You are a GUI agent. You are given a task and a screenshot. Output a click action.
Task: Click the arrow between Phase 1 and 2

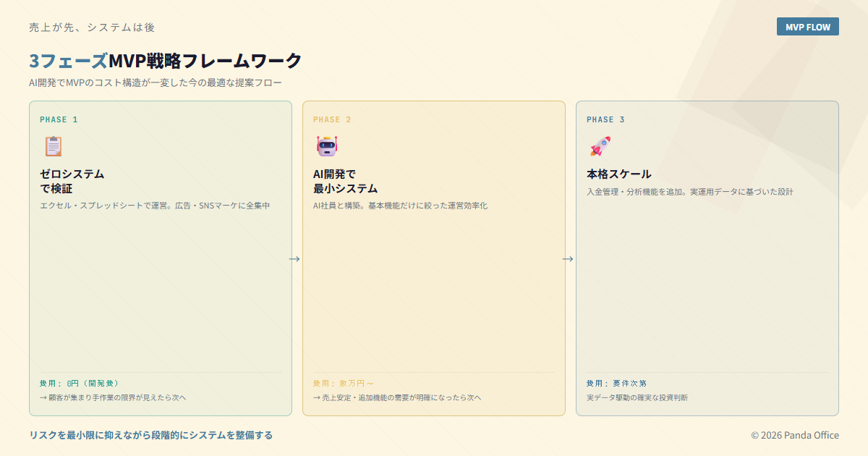click(x=294, y=259)
